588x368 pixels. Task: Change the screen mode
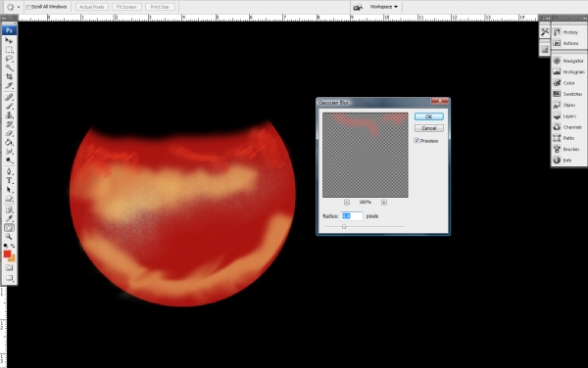(x=9, y=278)
